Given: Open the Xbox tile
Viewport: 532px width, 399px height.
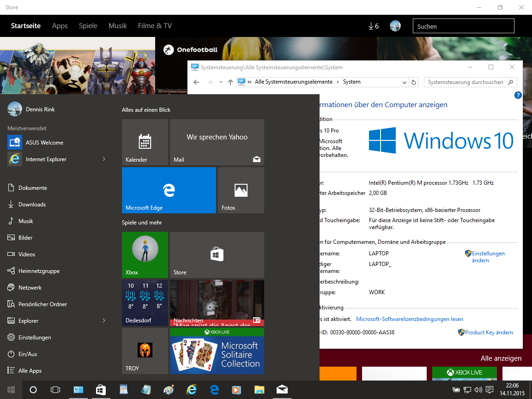Looking at the screenshot, I should click(x=145, y=255).
